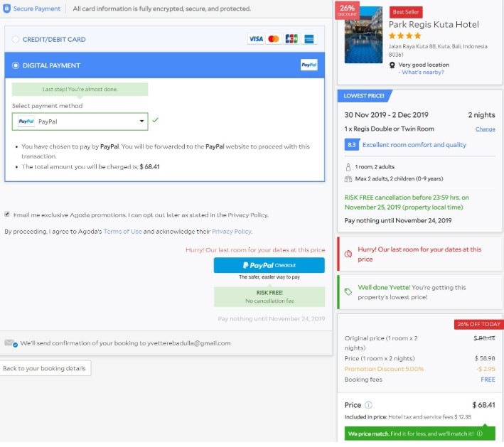
Task: Click the total price $ 68.41 in sidebar
Action: tap(483, 405)
